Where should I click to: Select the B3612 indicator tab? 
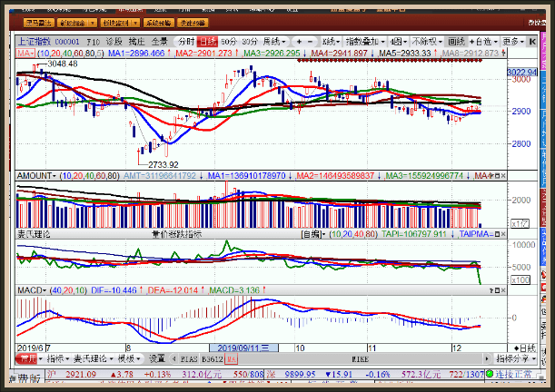coord(213,359)
